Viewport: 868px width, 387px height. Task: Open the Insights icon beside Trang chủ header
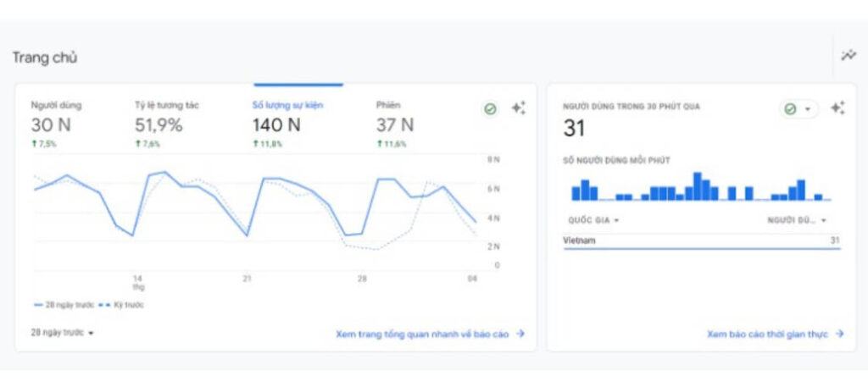click(x=848, y=56)
